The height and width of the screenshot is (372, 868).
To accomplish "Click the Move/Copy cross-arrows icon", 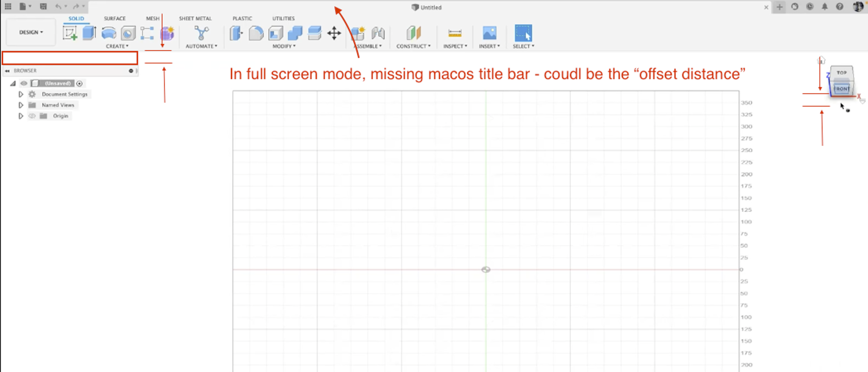I will (334, 33).
